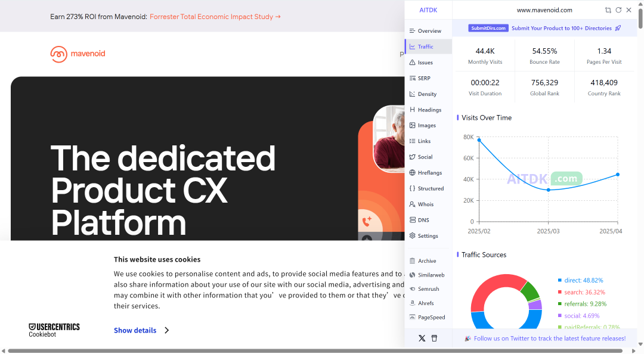Screen dimensions: 644x354
Task: Click the X (Twitter) icon in panel footer
Action: click(422, 339)
